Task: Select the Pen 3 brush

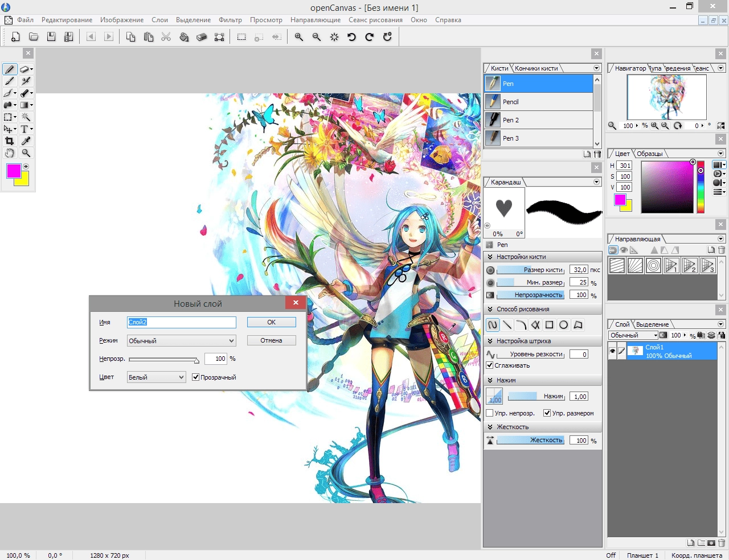Action: [539, 138]
